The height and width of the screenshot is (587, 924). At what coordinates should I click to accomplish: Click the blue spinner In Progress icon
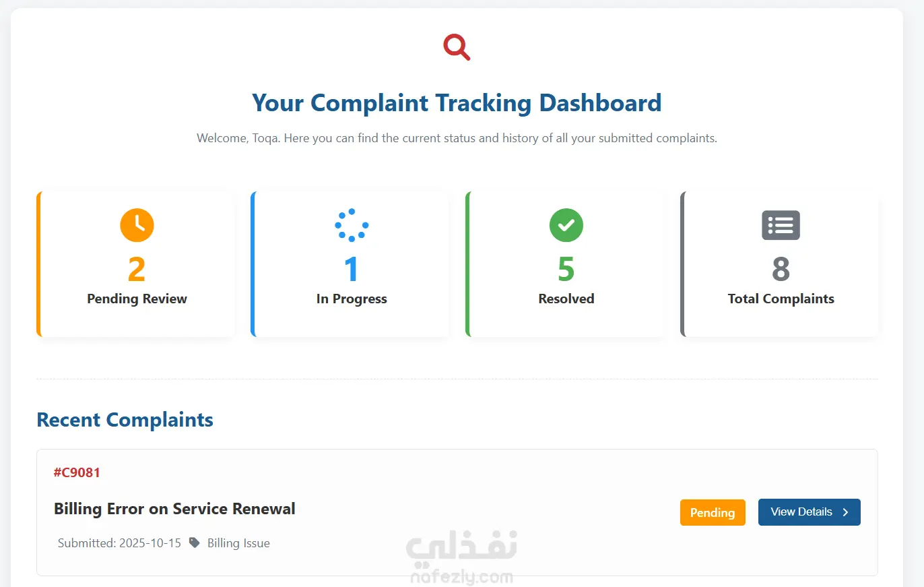point(352,225)
